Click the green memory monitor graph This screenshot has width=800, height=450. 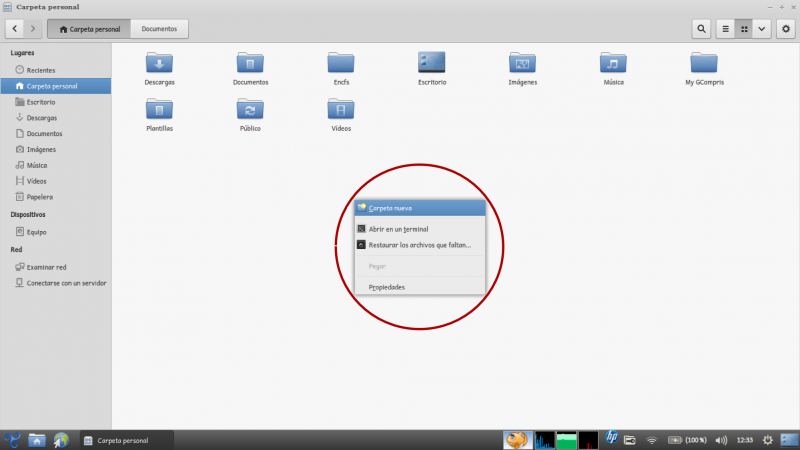coord(566,440)
